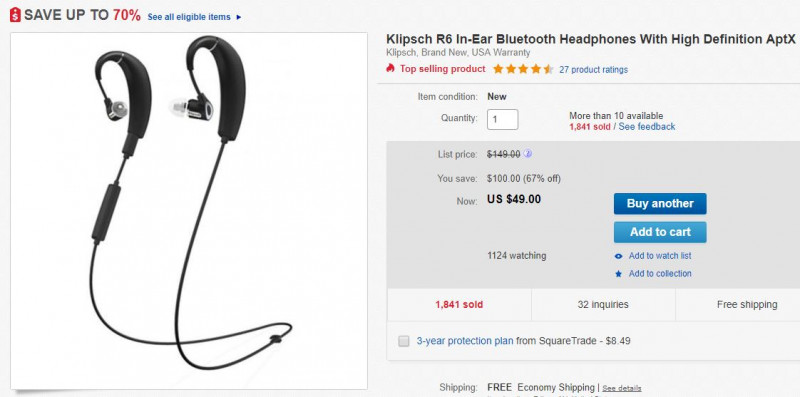Click the flame Top selling product icon
Screen dimensions: 800x397
(391, 68)
